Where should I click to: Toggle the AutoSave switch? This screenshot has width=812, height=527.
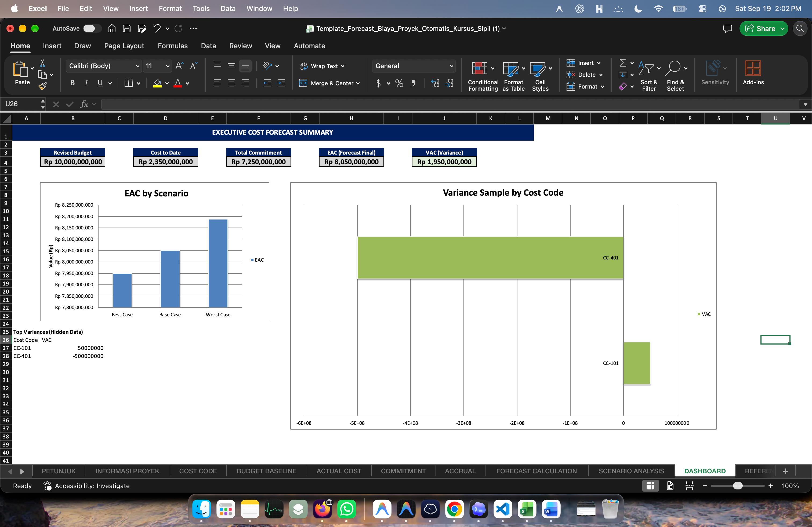coord(92,29)
